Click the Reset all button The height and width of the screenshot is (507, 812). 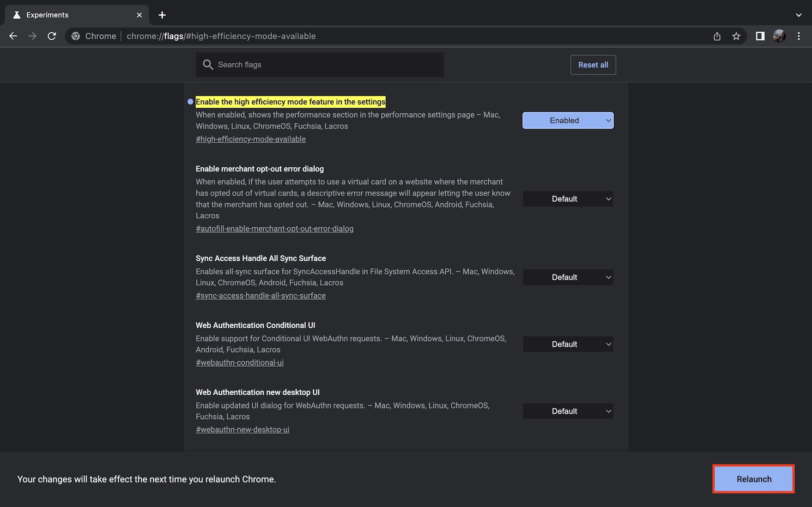point(593,65)
